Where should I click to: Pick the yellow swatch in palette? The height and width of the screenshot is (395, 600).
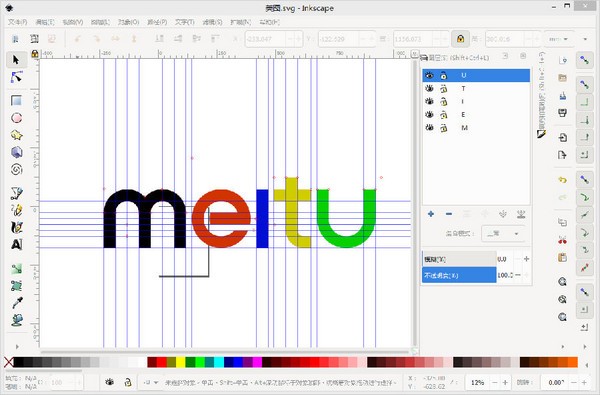(180, 362)
